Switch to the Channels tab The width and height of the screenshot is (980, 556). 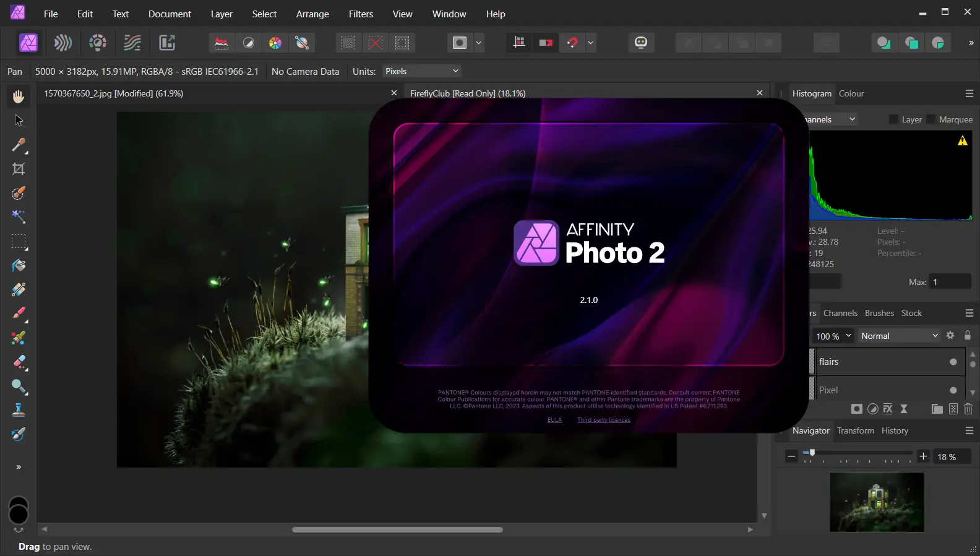point(840,313)
